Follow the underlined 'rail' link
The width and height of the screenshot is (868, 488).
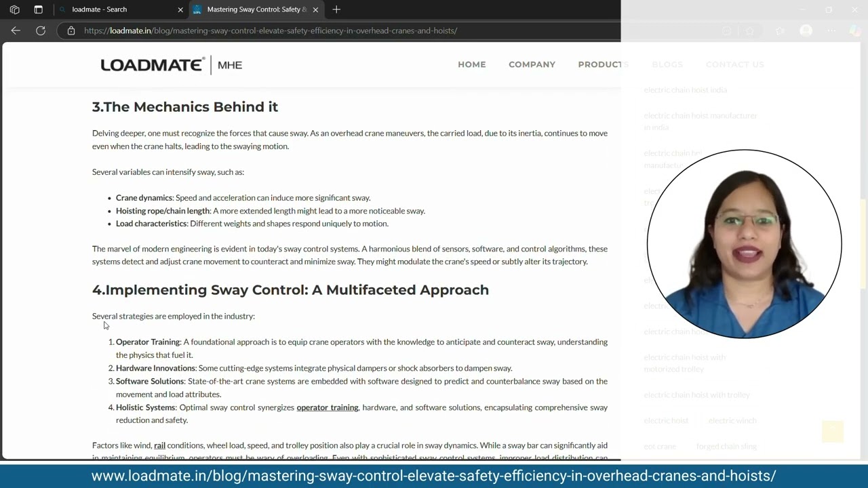(159, 445)
